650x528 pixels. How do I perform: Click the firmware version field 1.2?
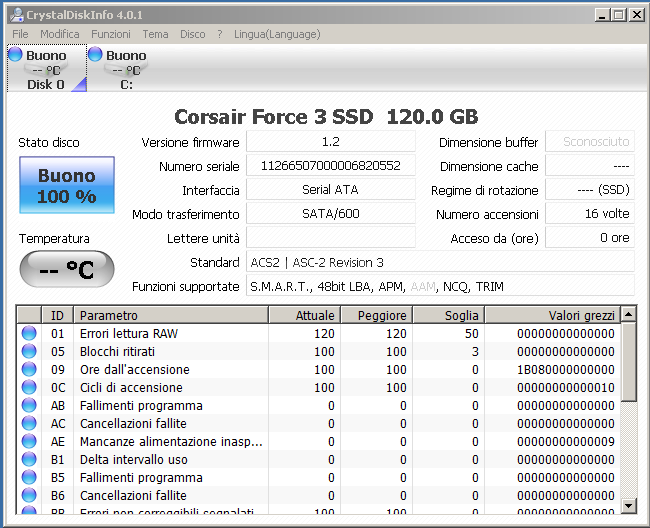point(331,142)
